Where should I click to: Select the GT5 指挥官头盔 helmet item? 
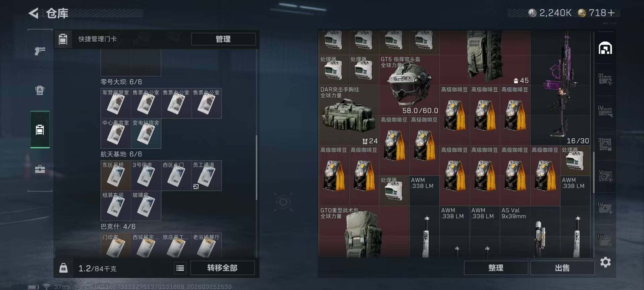tap(409, 85)
